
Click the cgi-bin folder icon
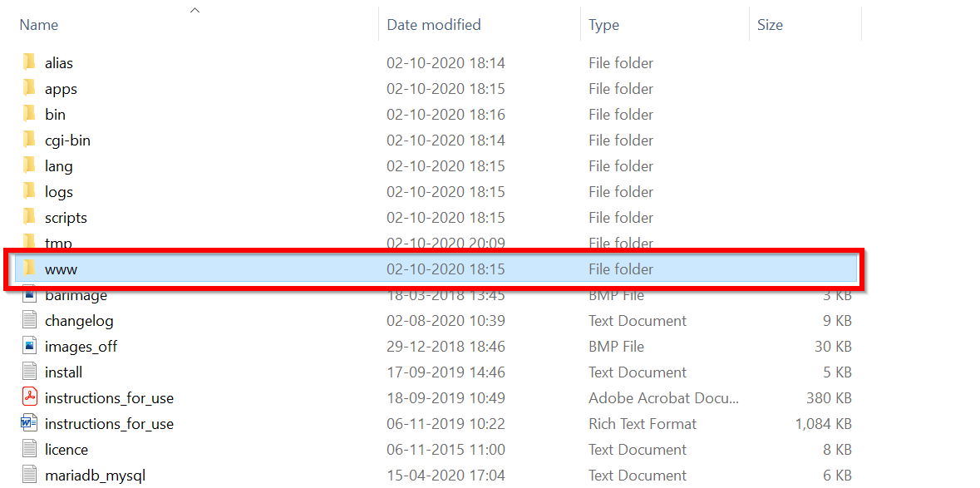coord(29,140)
